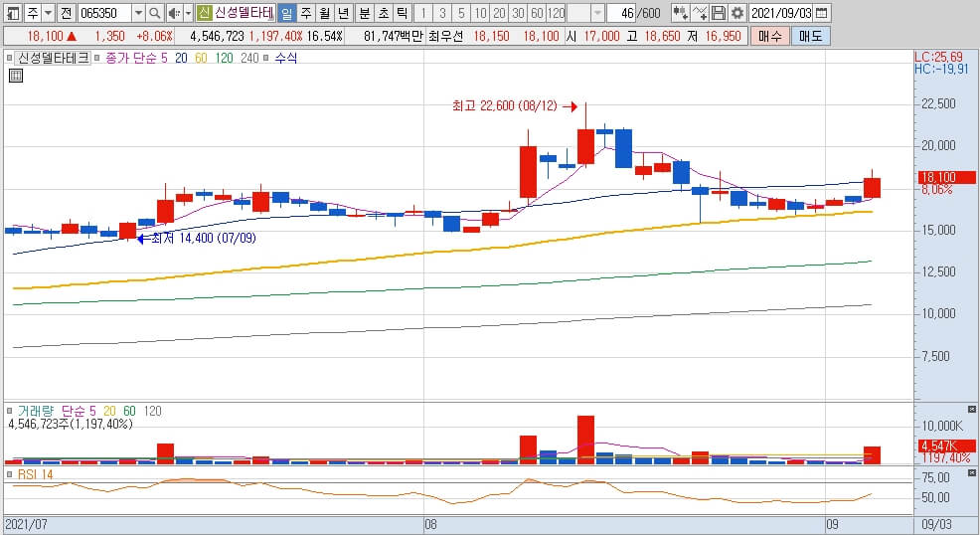Select the 일 daily chart tab
The image size is (980, 535).
click(287, 13)
